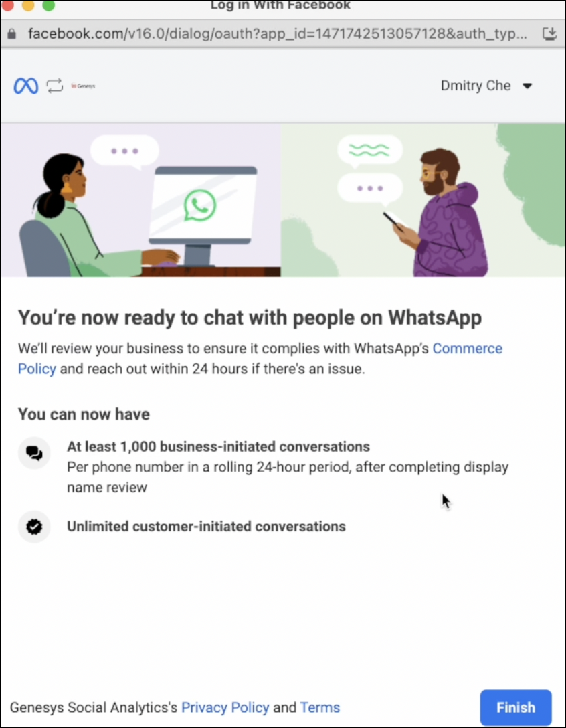The image size is (566, 728).
Task: Click the "Unlimited customer-initiated conversations" text
Action: point(206,527)
